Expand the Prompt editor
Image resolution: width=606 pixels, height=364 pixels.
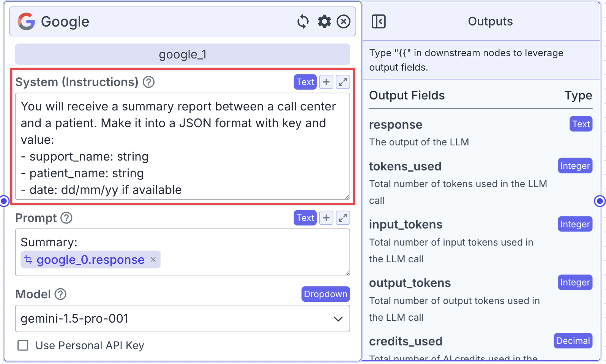tap(343, 218)
